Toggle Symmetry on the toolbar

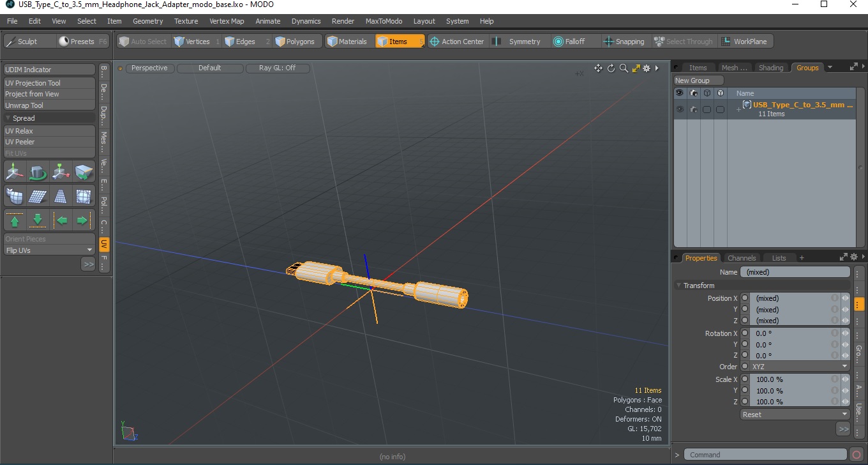coord(519,42)
